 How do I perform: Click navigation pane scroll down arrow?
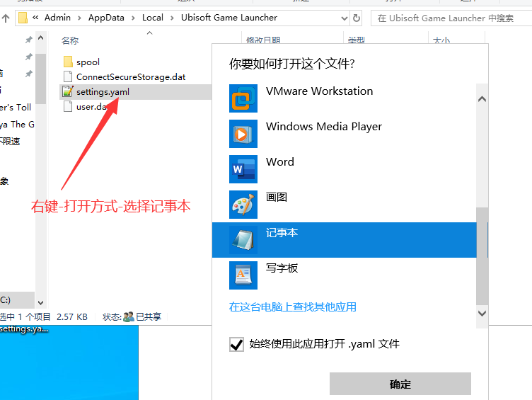(x=41, y=302)
